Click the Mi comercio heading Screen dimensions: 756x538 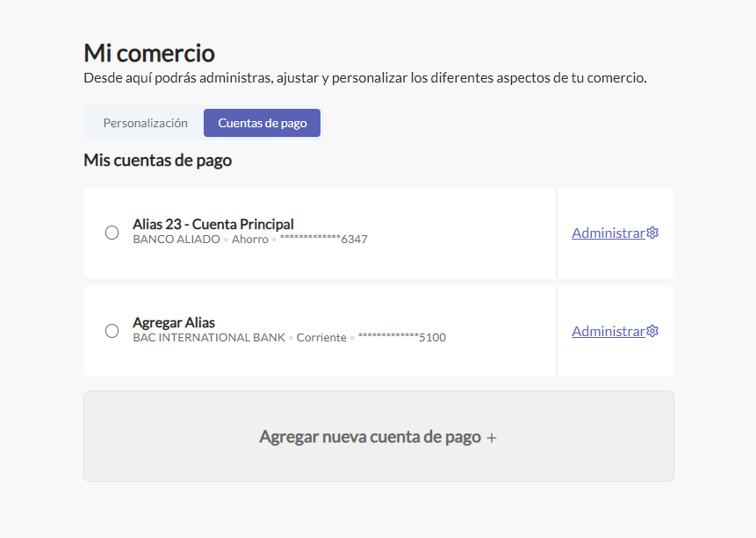148,53
